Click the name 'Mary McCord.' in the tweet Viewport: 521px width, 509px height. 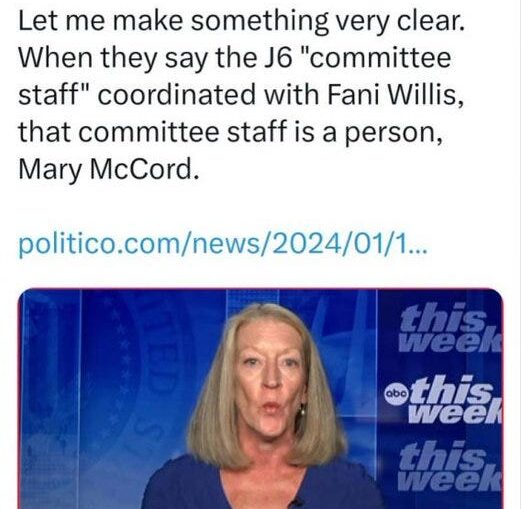[108, 170]
